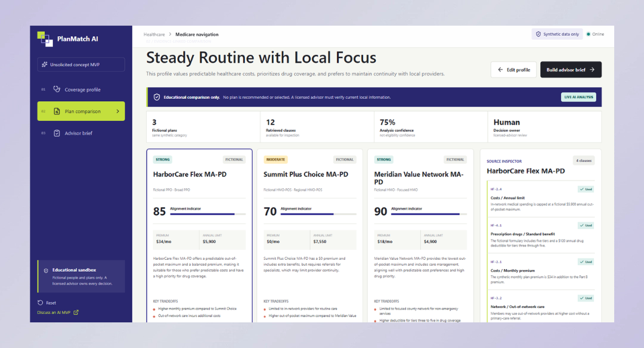Click the Steady Routine with Local Focus heading

pos(261,58)
